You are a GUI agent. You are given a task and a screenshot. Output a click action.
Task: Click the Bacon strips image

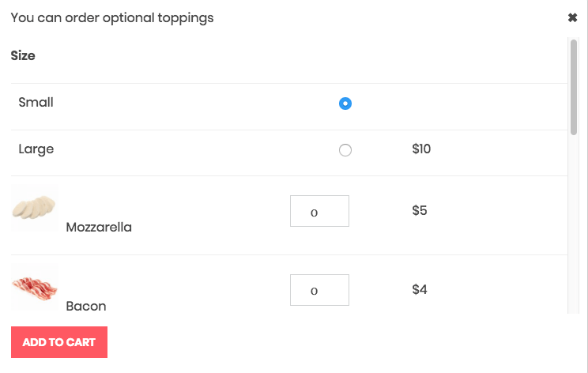point(34,286)
